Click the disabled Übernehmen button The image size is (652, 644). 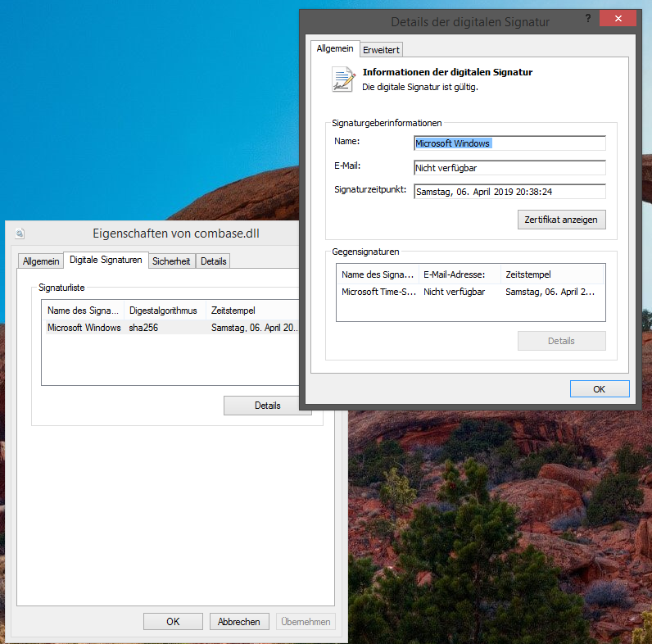point(306,622)
